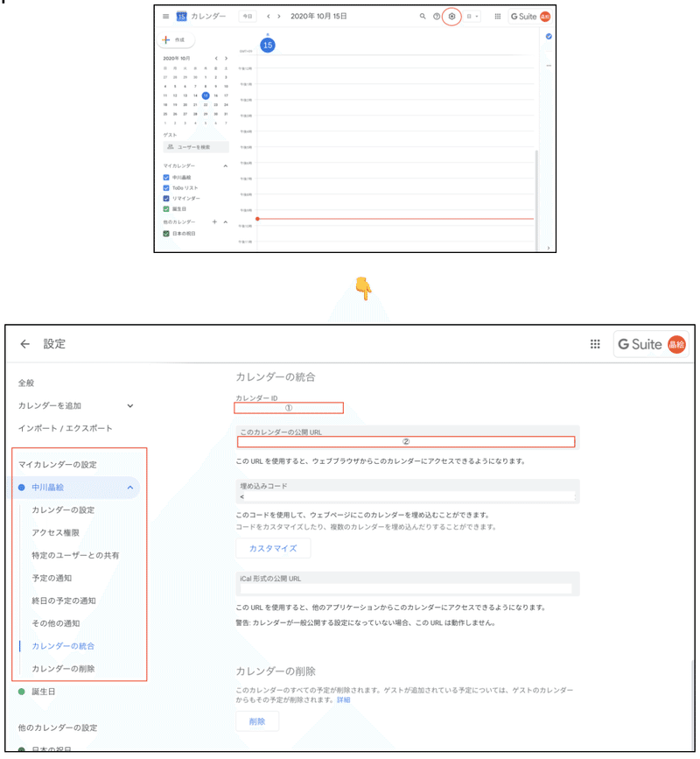Open インポート / エクスポート settings

coord(66,428)
